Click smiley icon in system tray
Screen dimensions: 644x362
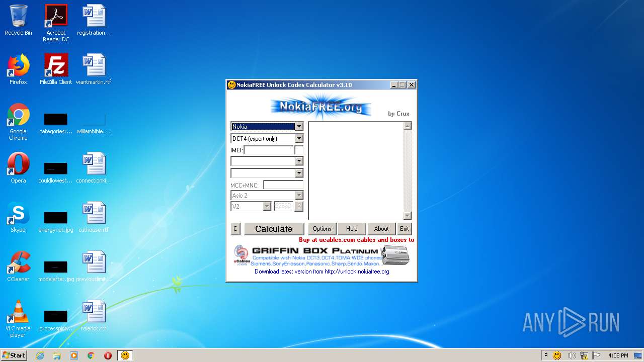tap(557, 355)
